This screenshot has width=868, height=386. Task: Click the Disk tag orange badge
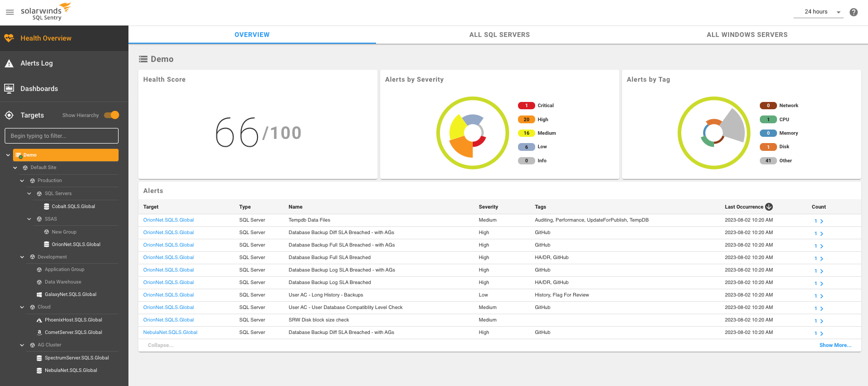(768, 147)
